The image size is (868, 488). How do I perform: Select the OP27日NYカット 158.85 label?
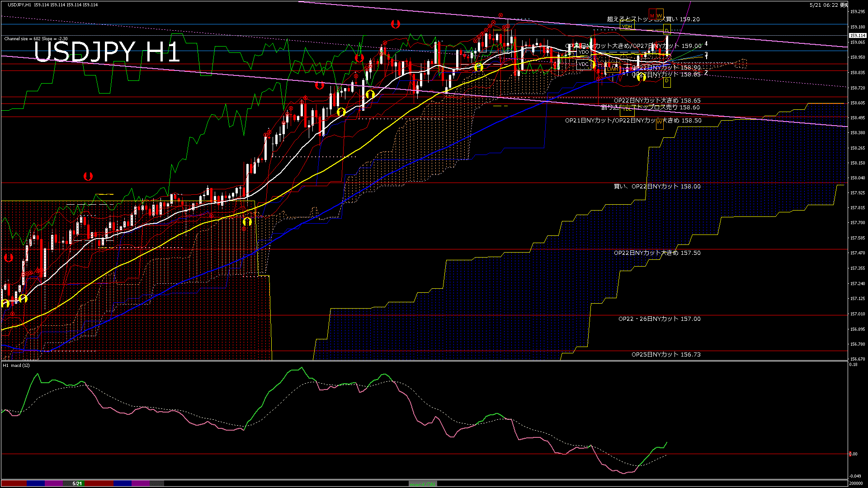[666, 75]
